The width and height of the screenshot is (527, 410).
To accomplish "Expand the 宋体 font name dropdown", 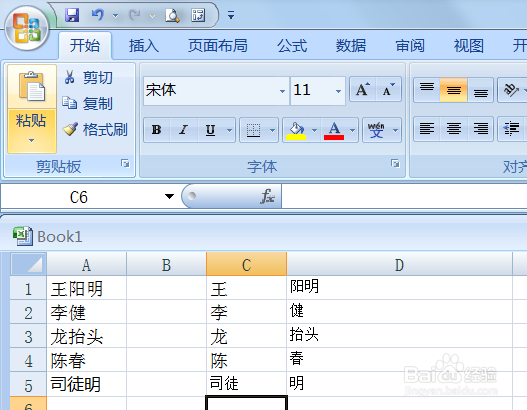I will [282, 91].
